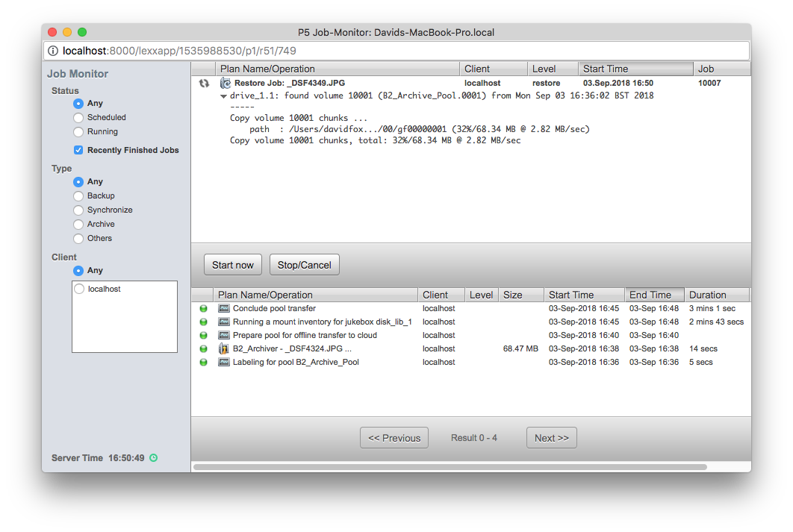
Task: Toggle the Recently Finished Jobs checkbox
Action: point(78,150)
